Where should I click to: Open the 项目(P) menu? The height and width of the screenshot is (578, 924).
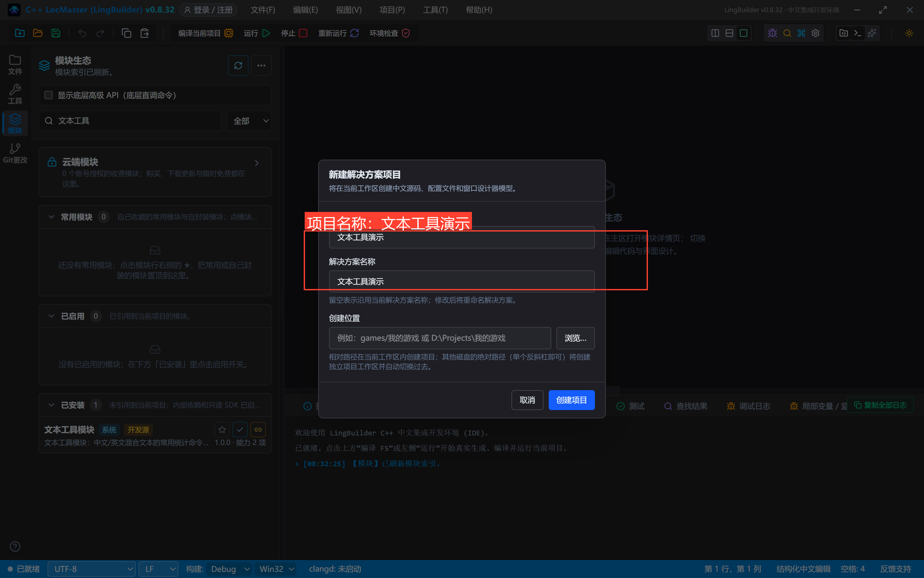[392, 10]
